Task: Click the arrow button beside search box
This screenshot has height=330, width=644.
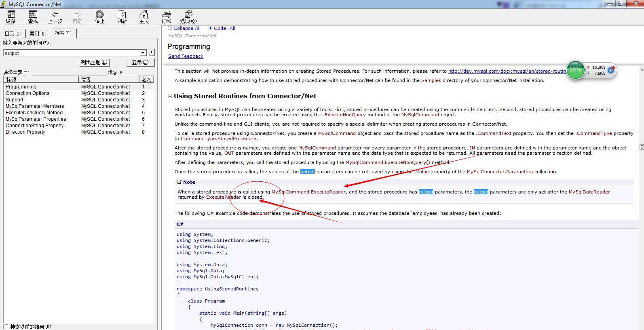Action: tap(152, 53)
